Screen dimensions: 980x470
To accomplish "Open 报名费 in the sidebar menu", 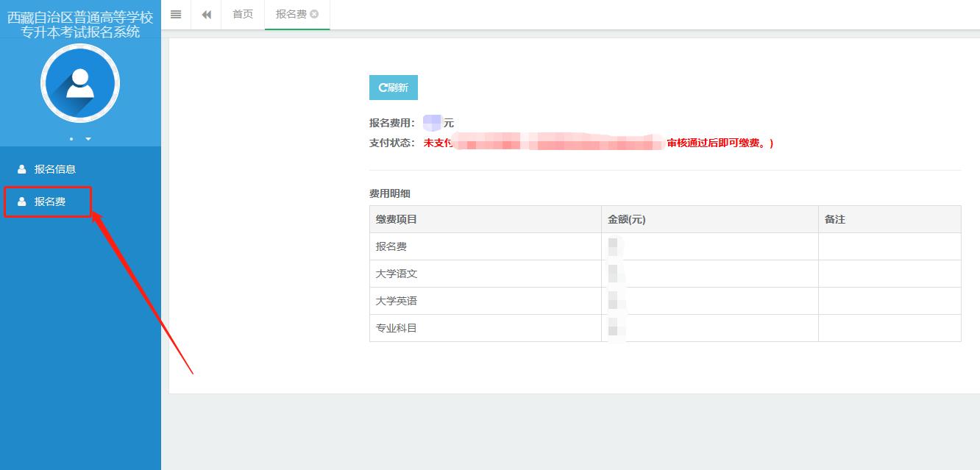I will point(50,202).
